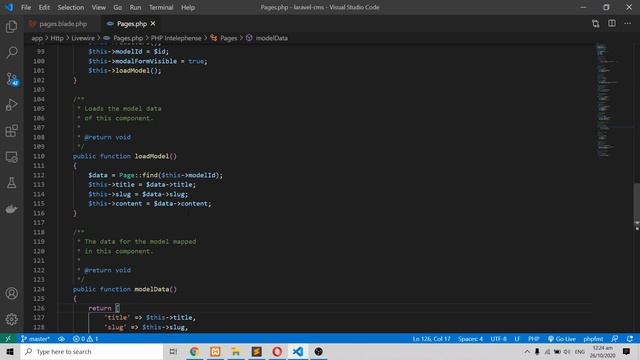Open File Explorer from the taskbar

[236, 351]
